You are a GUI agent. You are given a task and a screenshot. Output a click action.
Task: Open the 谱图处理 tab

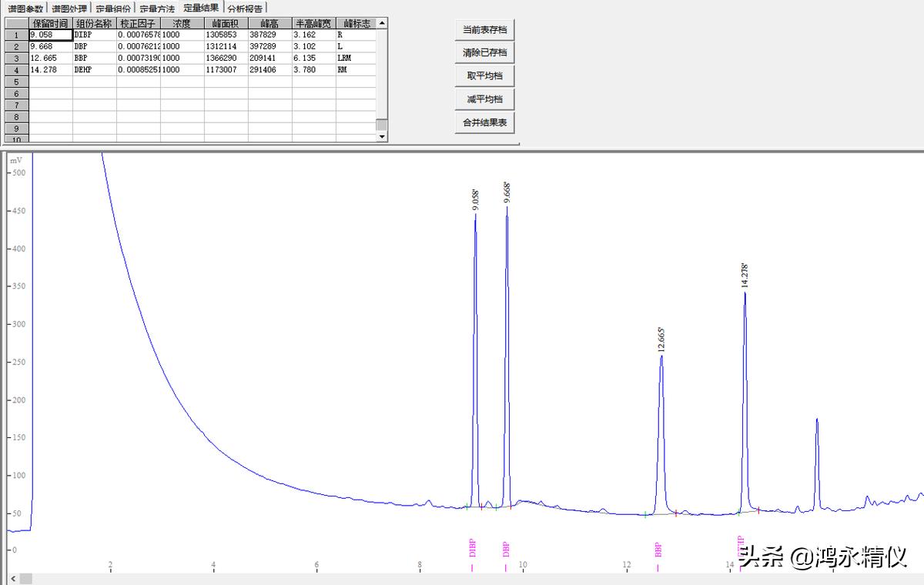tap(69, 8)
